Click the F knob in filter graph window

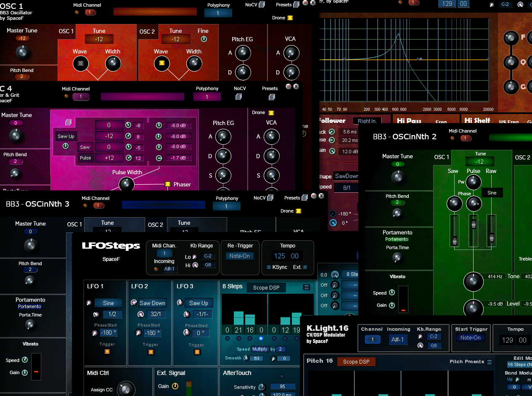[511, 38]
